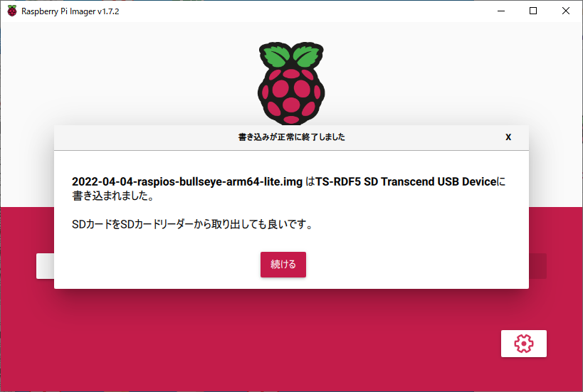Viewport: 583px width, 392px height.
Task: Open advanced settings via gear icon
Action: point(523,344)
